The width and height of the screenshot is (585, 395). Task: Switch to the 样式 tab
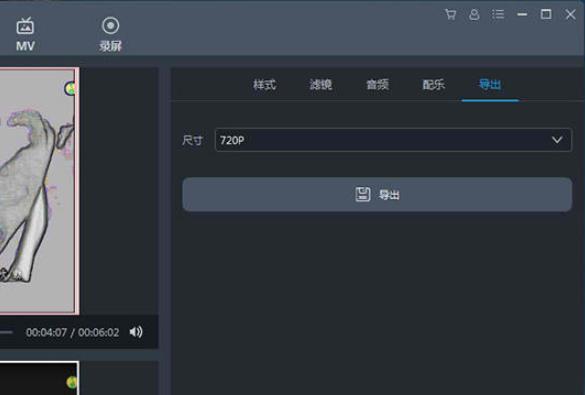pyautogui.click(x=265, y=85)
